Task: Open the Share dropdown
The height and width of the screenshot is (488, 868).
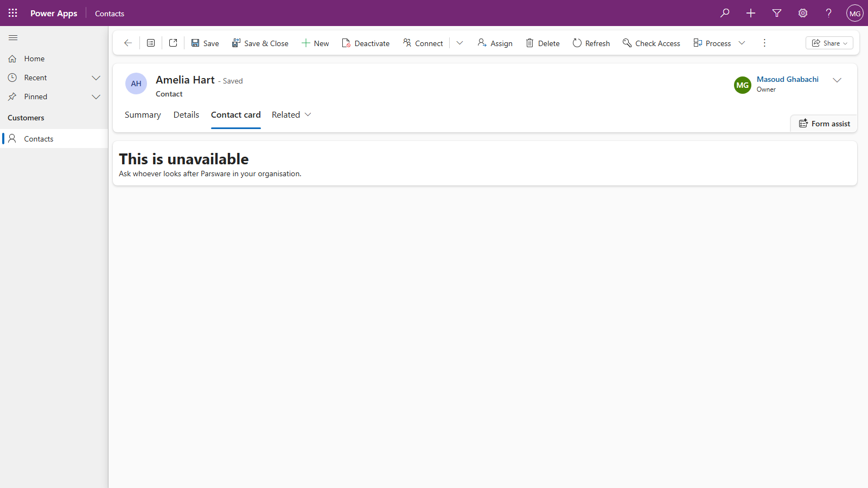Action: [x=829, y=43]
